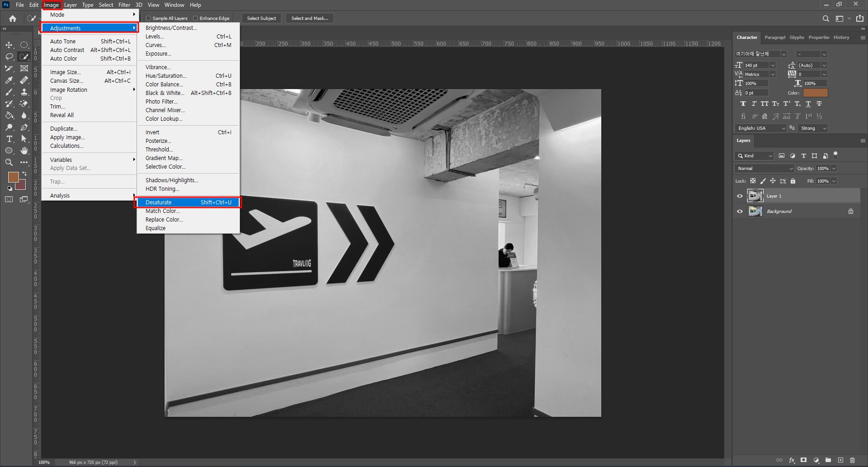Choose Hue/Saturation from Adjustments submenu
Screen dimensions: 868x467
pos(188,76)
